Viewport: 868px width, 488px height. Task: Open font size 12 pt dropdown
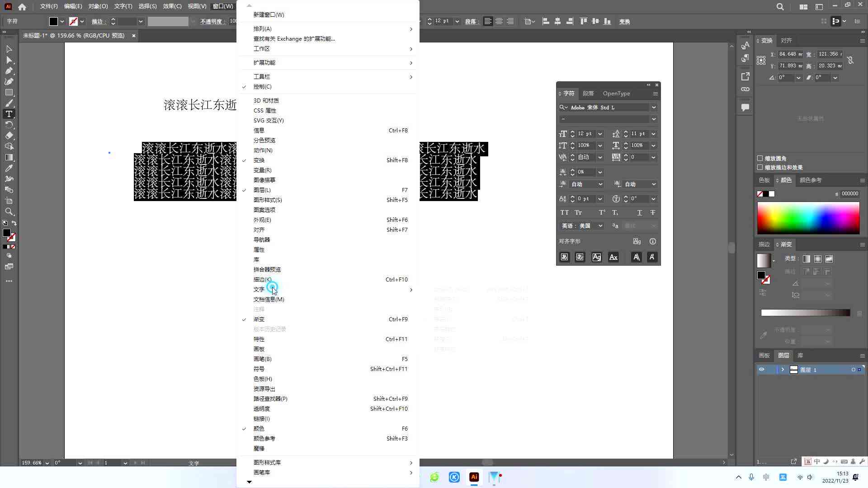600,134
